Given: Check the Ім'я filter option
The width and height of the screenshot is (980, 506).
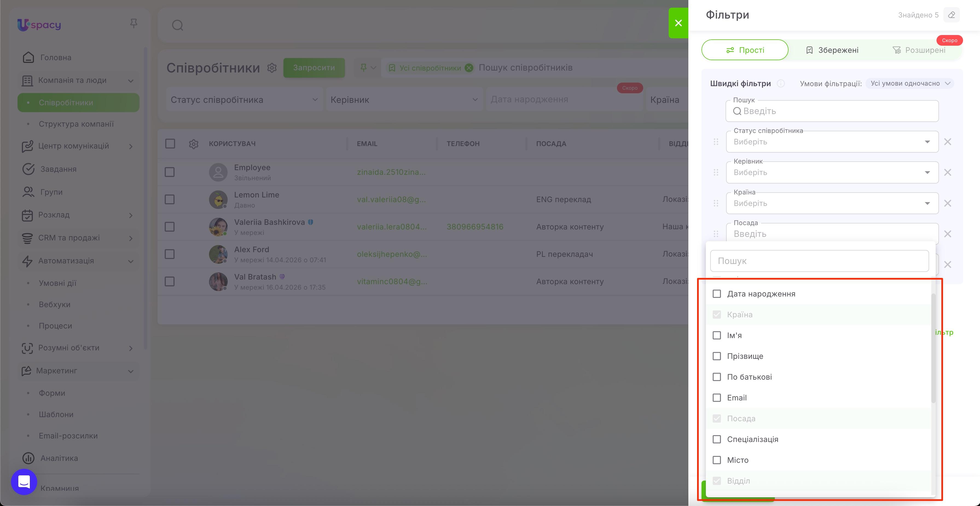Looking at the screenshot, I should pos(717,335).
